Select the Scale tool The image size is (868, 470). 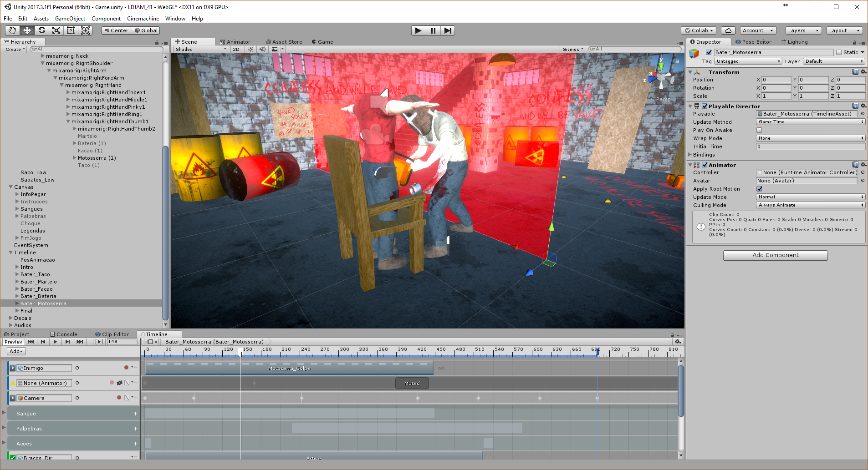click(x=56, y=30)
